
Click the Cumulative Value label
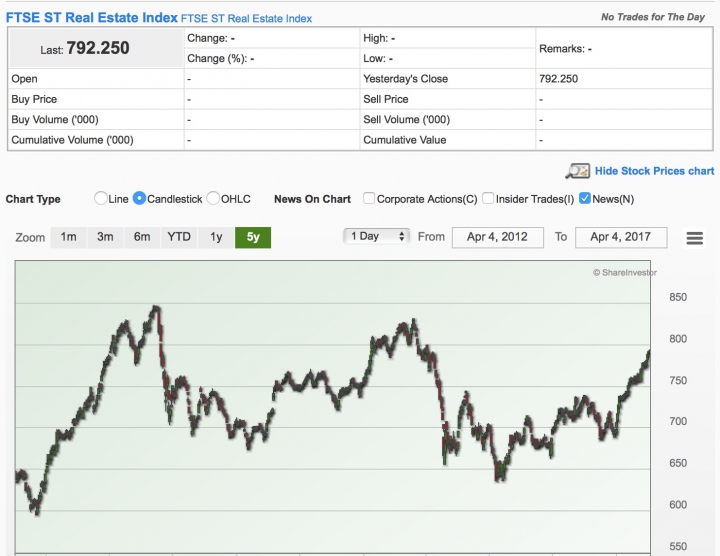405,140
